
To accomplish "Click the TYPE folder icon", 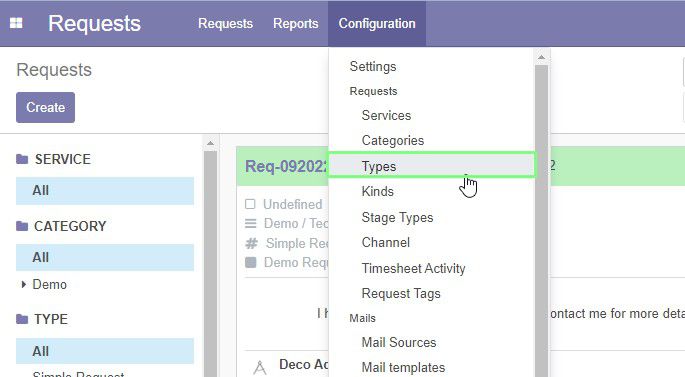I will [x=22, y=319].
